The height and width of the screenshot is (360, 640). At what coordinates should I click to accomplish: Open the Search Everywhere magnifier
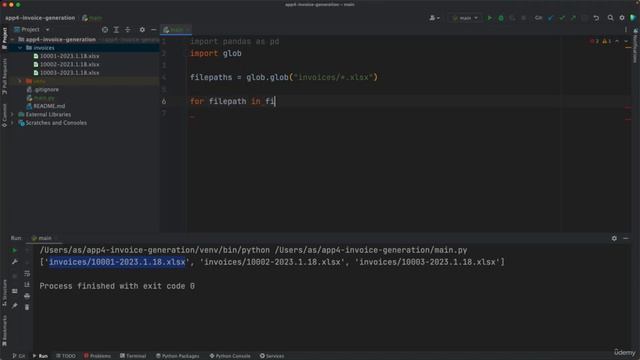(610, 18)
